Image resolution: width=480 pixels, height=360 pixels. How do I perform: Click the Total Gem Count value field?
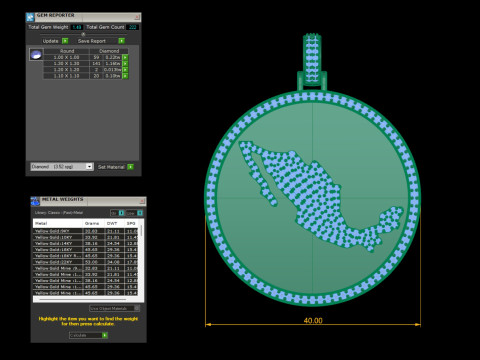point(132,27)
